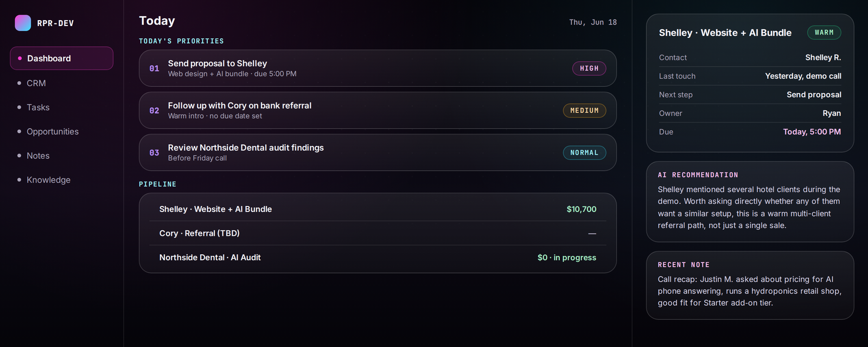The height and width of the screenshot is (347, 868).
Task: Open the Dashboard sidebar item
Action: pyautogui.click(x=61, y=58)
